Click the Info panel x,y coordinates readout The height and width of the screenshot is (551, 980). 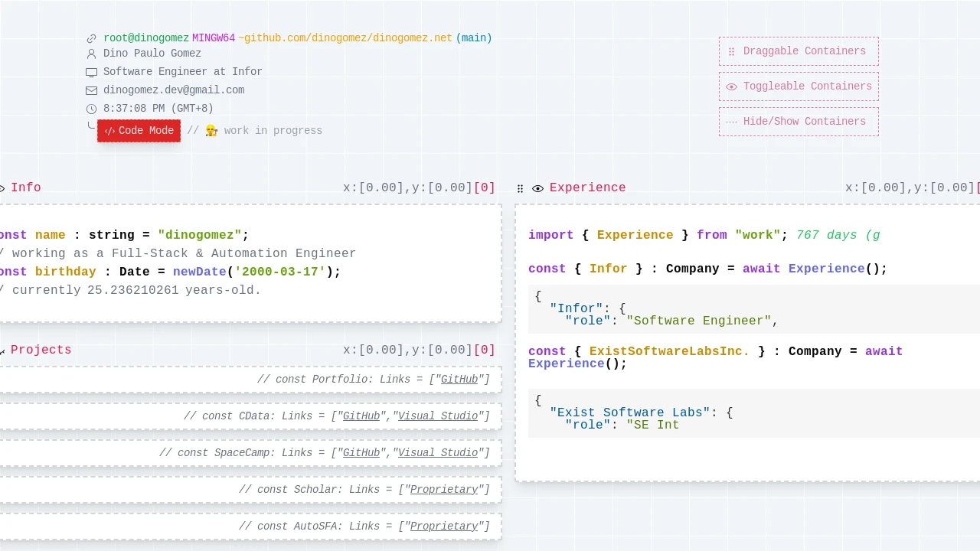pyautogui.click(x=419, y=188)
